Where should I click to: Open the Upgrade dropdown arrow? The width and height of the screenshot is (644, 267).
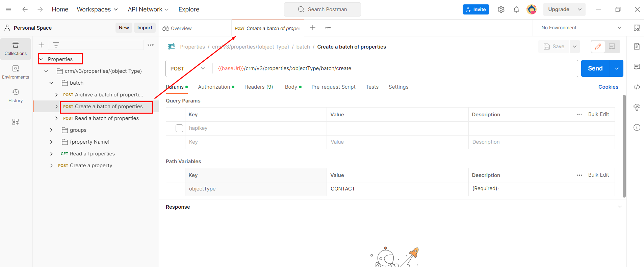click(x=580, y=9)
